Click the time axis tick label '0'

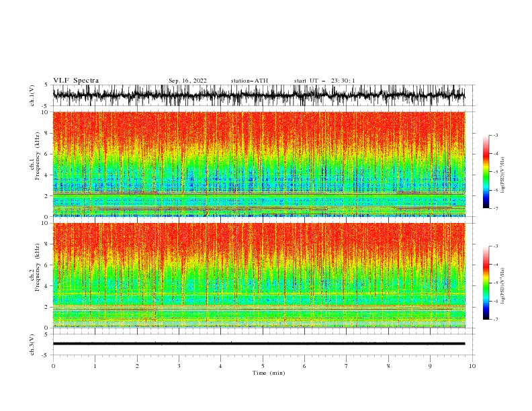click(53, 366)
